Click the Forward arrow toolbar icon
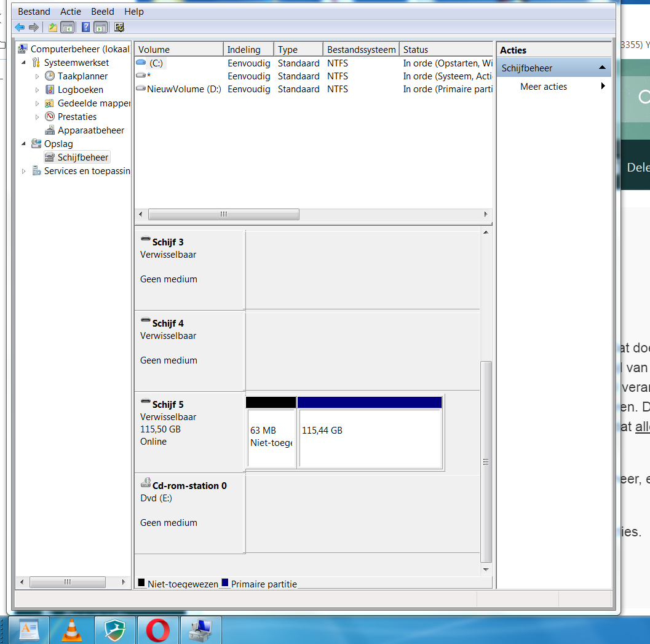The height and width of the screenshot is (644, 650). point(34,27)
